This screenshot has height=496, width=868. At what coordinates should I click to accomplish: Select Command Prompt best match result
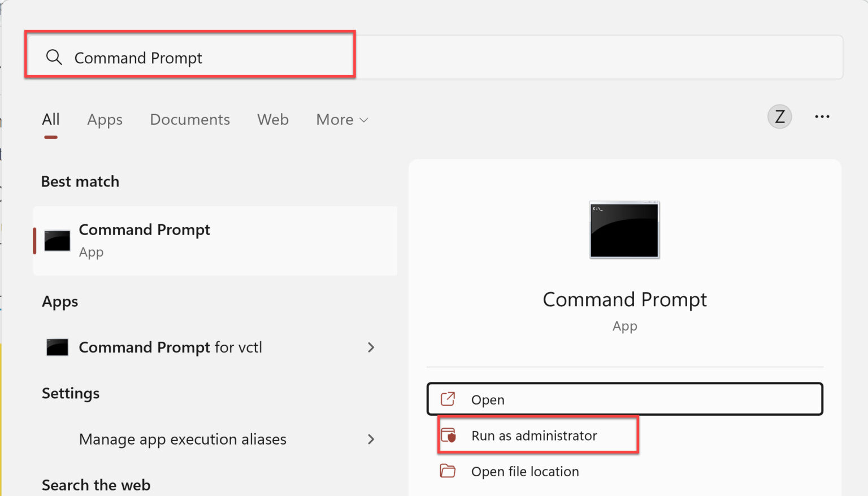coord(215,241)
